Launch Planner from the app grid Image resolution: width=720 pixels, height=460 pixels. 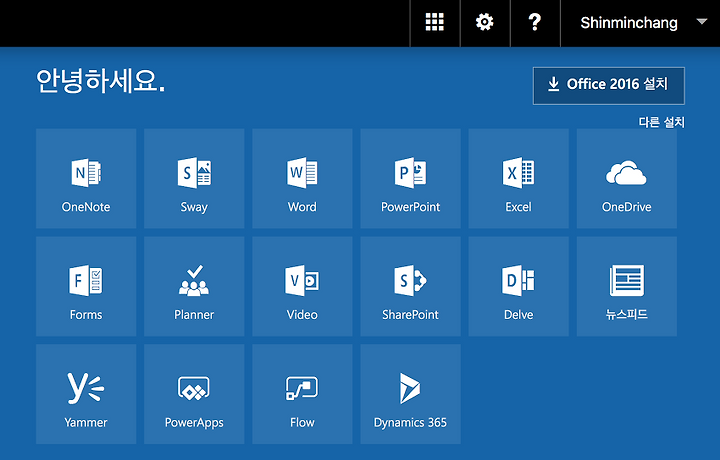pos(194,286)
